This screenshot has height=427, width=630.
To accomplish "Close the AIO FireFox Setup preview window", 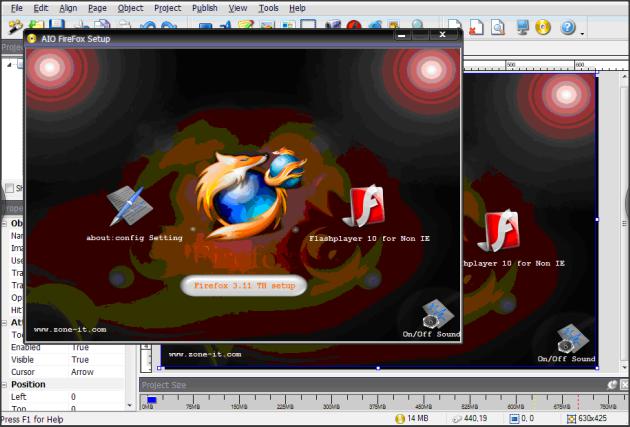I will point(443,35).
